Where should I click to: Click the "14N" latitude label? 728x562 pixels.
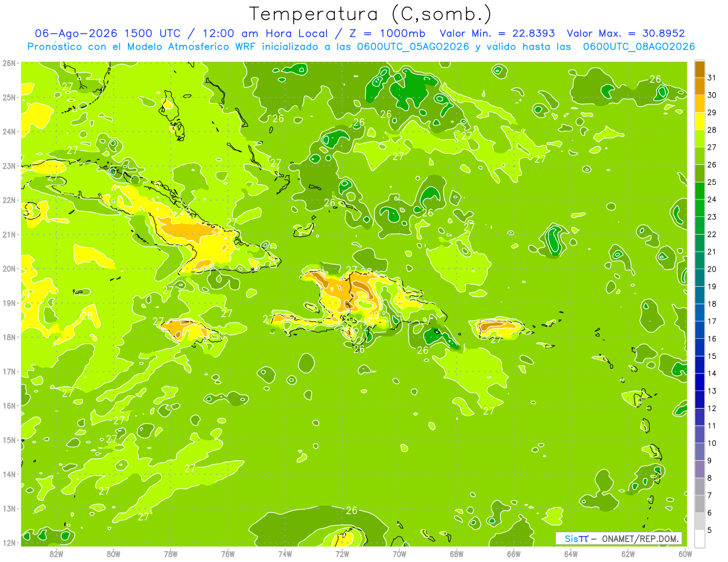pyautogui.click(x=9, y=474)
